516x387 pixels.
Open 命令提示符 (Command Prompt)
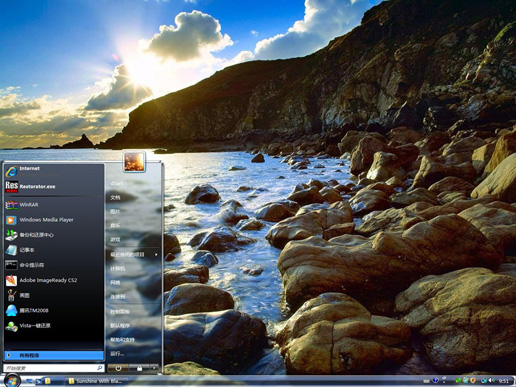pos(53,265)
